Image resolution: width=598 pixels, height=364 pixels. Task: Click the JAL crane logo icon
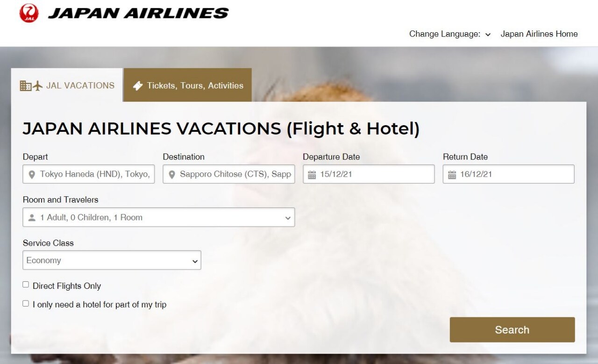[x=29, y=13]
